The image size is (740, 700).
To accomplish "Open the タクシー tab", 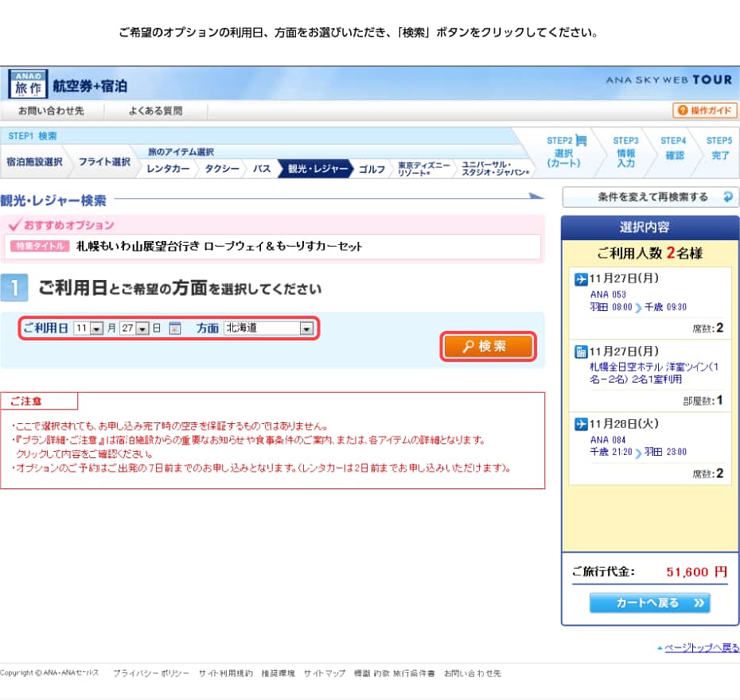I will tap(222, 169).
